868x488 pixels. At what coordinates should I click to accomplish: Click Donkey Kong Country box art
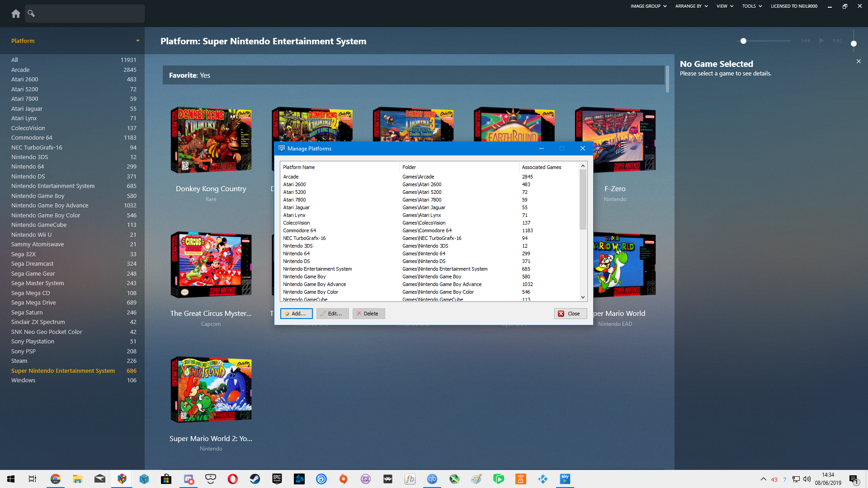point(211,141)
